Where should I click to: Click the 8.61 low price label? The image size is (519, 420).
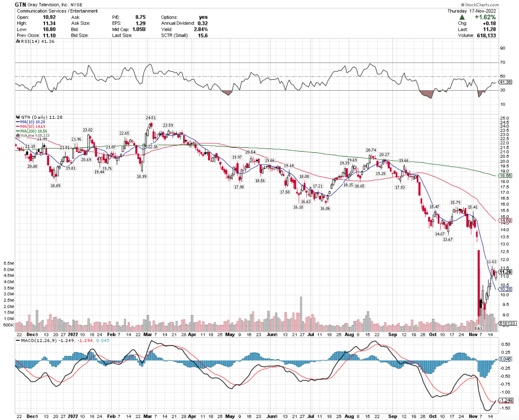point(478,328)
